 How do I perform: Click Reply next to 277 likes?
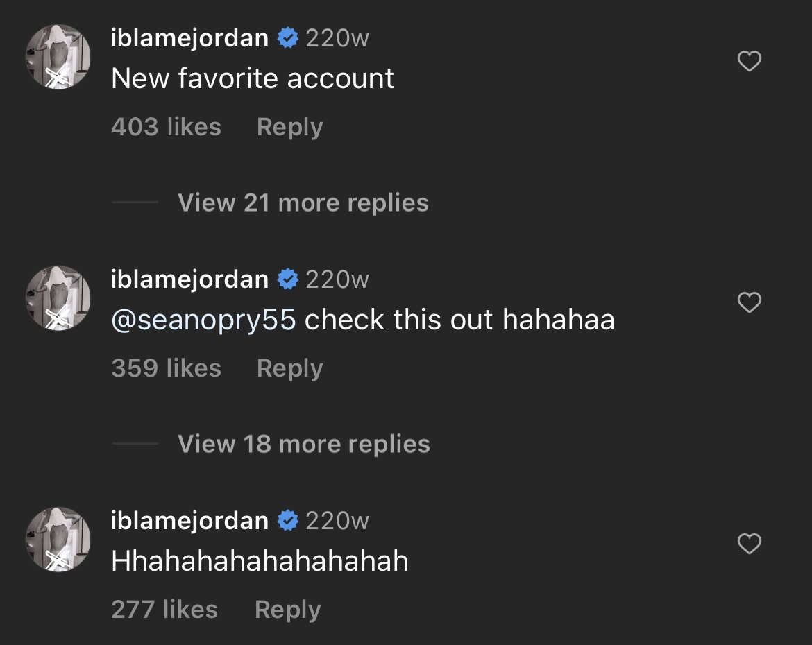287,609
